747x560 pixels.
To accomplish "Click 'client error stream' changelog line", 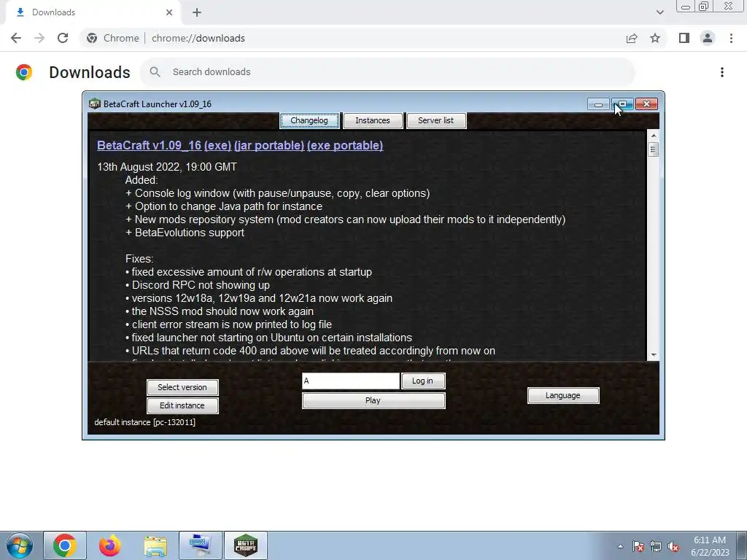I will (228, 324).
